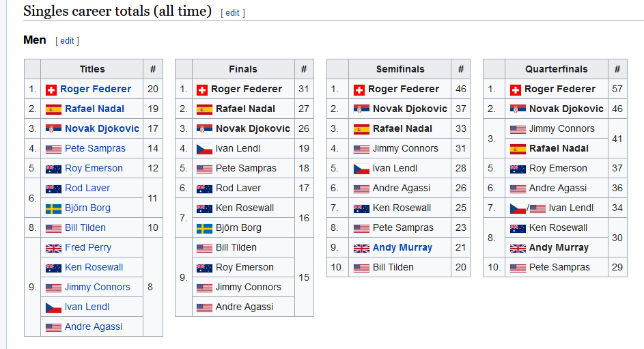Open Andy Murray link in Semifinals table
The width and height of the screenshot is (644, 349).
(402, 248)
